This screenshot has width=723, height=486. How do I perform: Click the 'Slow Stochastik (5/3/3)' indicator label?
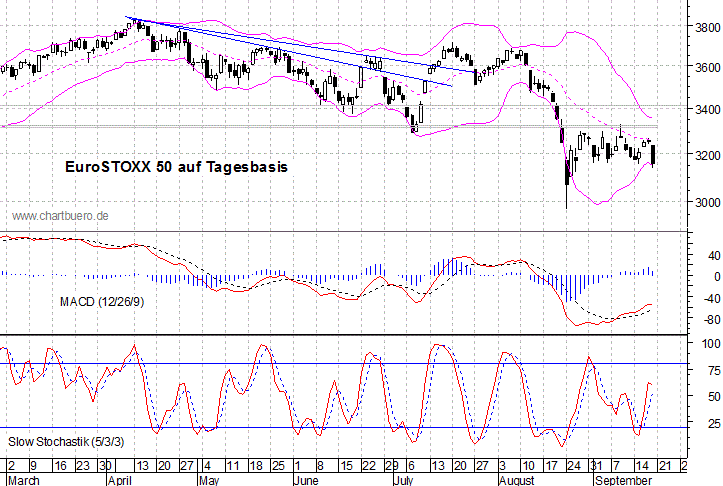click(66, 442)
